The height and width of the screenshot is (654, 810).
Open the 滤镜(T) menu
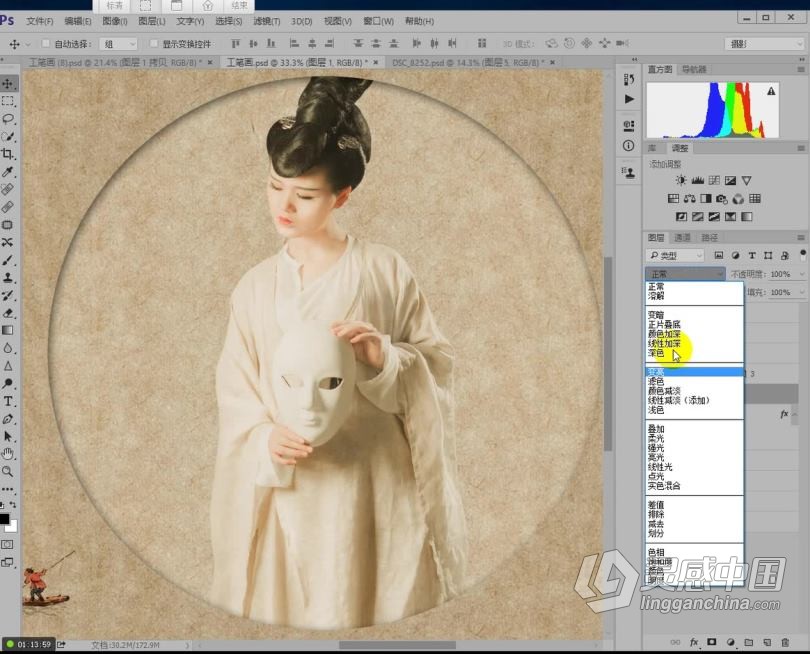coord(267,21)
